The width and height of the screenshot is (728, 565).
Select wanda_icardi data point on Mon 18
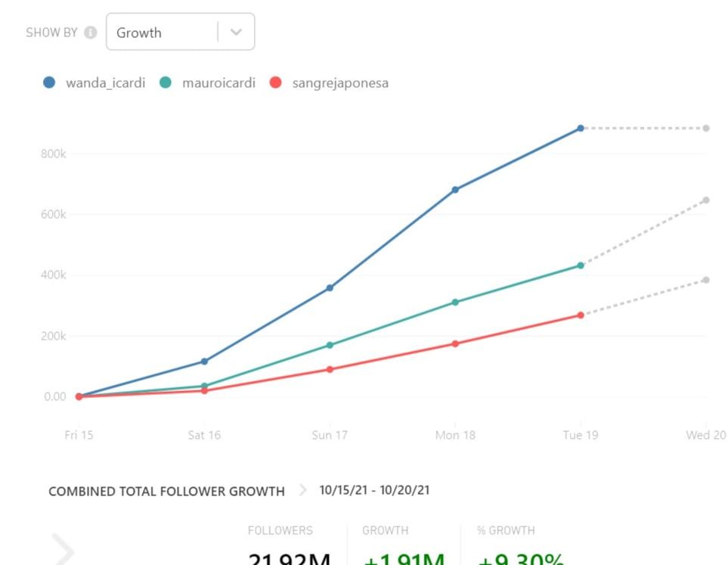pos(455,190)
